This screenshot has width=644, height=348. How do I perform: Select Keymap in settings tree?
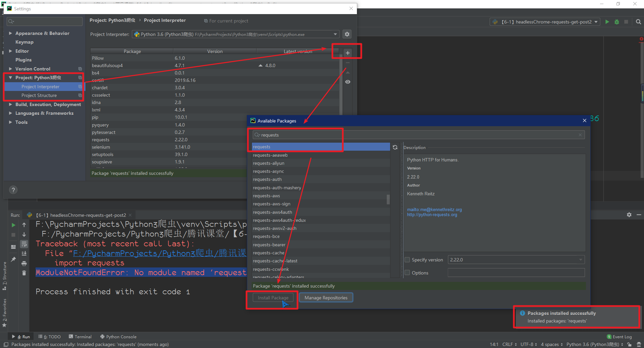24,42
